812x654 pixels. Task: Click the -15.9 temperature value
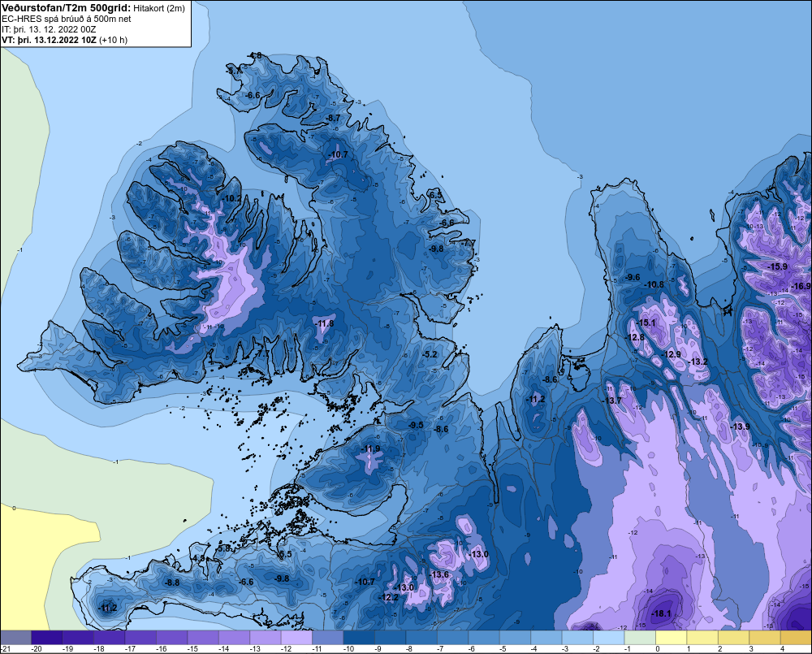[778, 266]
